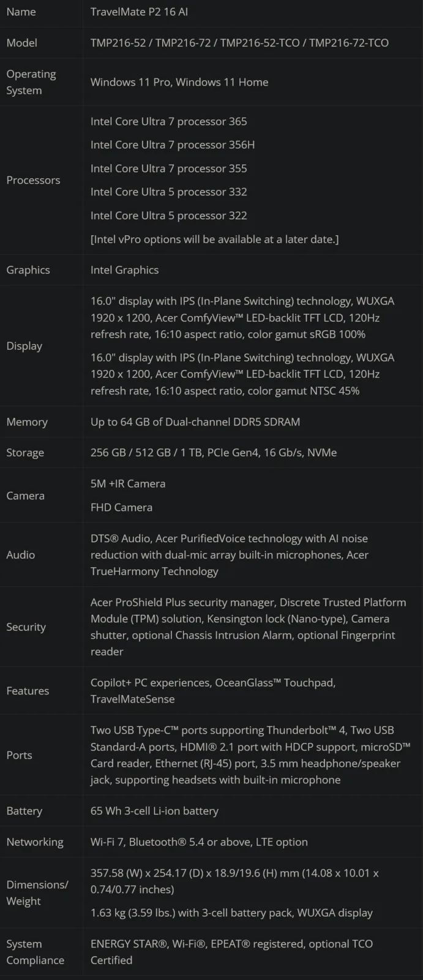
Task: Click the 256 GB / 512 GB storage value
Action: click(x=214, y=453)
